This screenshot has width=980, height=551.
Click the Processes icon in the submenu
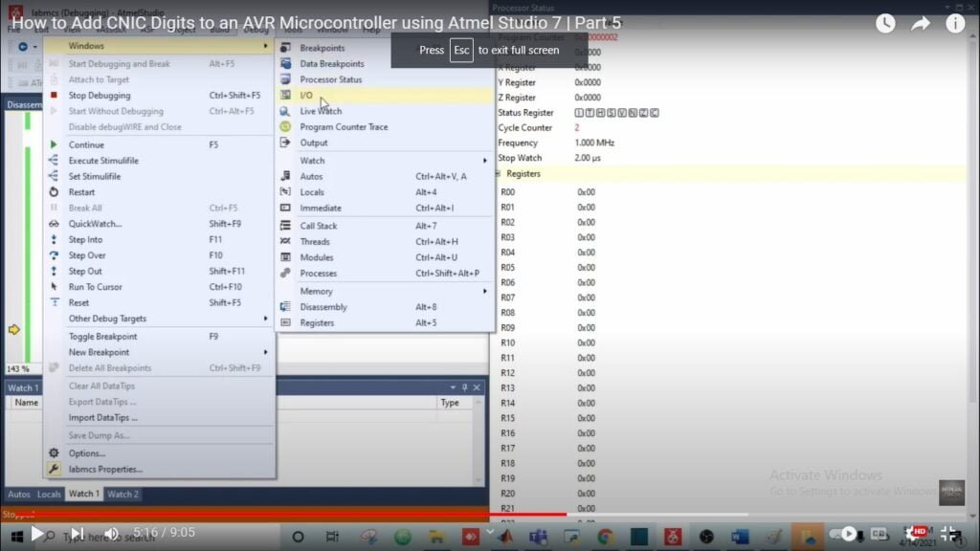pyautogui.click(x=285, y=273)
